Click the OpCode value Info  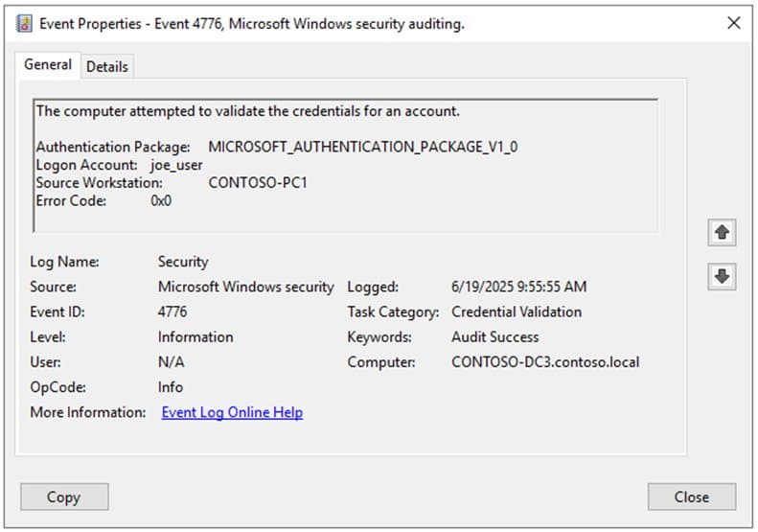click(171, 387)
